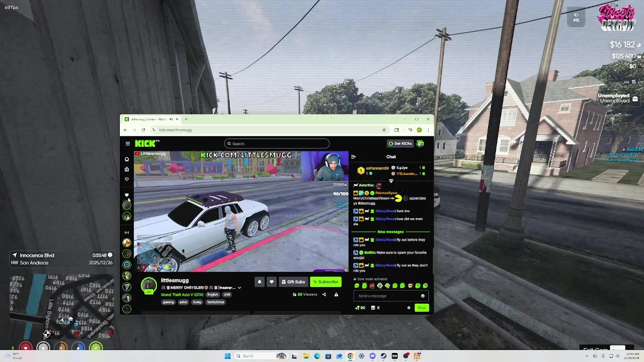Screen dimensions: 644x362
Task: Click the kick.com/littlesmugg address bar
Action: click(x=269, y=130)
